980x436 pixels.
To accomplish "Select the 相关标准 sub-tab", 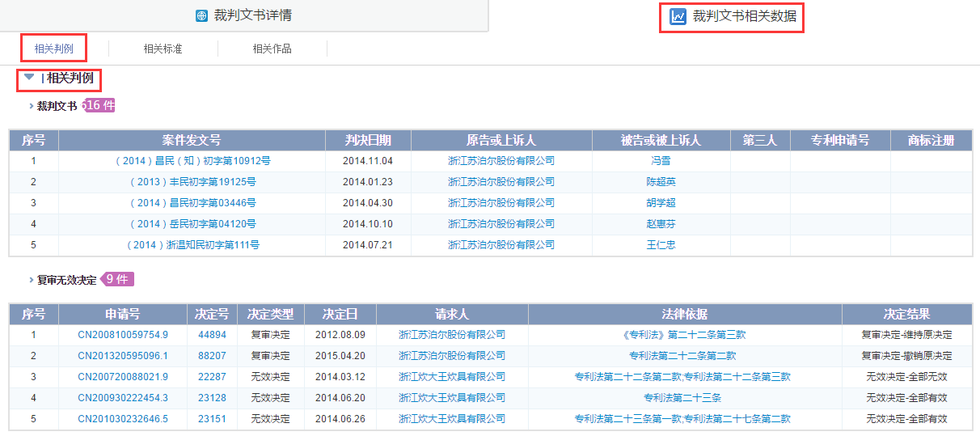I will (x=163, y=49).
